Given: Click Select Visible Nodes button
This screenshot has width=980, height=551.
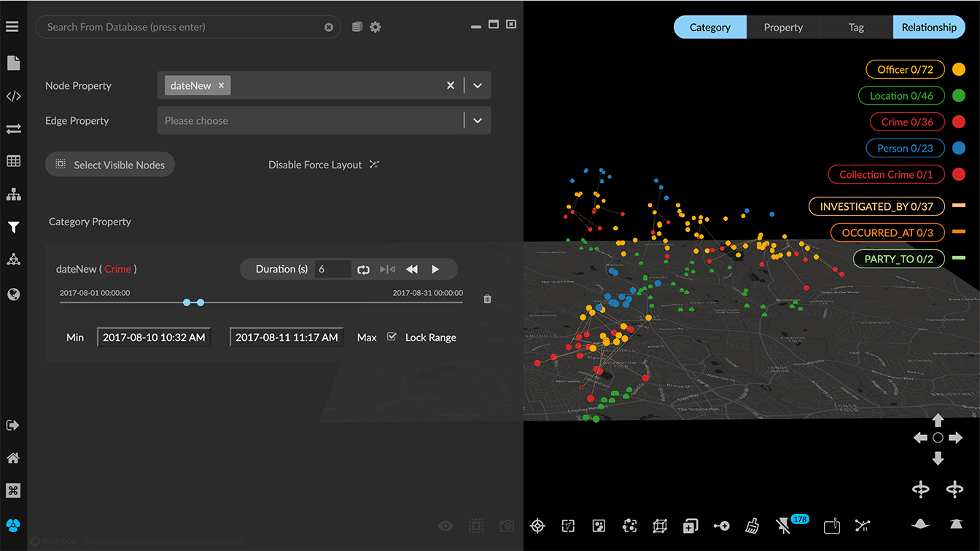Looking at the screenshot, I should [110, 165].
